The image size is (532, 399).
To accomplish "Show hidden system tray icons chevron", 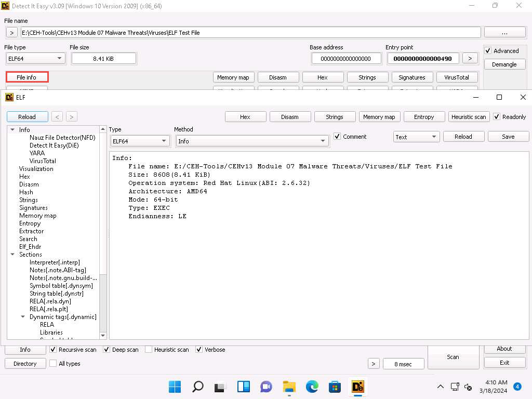I will tap(441, 387).
